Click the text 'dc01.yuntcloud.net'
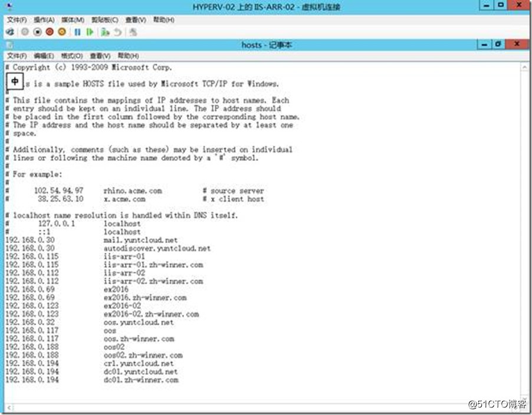This screenshot has width=532, height=415. 140,371
